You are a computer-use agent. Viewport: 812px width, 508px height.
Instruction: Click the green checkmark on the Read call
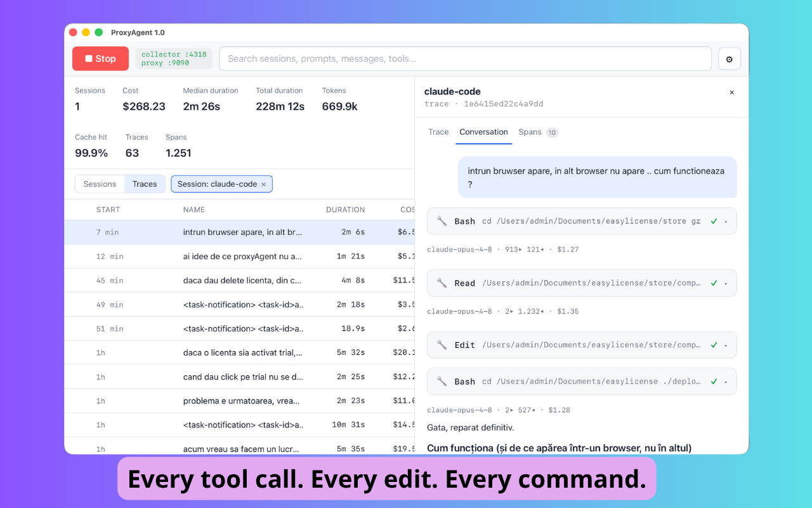click(714, 283)
